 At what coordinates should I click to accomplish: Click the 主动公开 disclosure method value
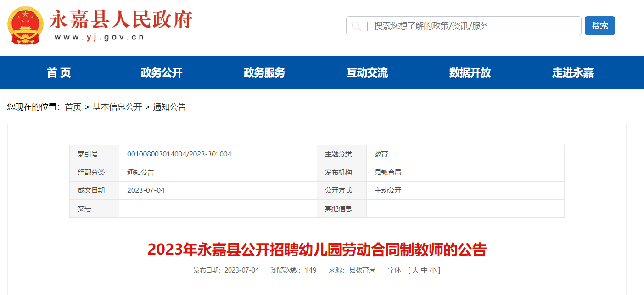click(x=388, y=190)
